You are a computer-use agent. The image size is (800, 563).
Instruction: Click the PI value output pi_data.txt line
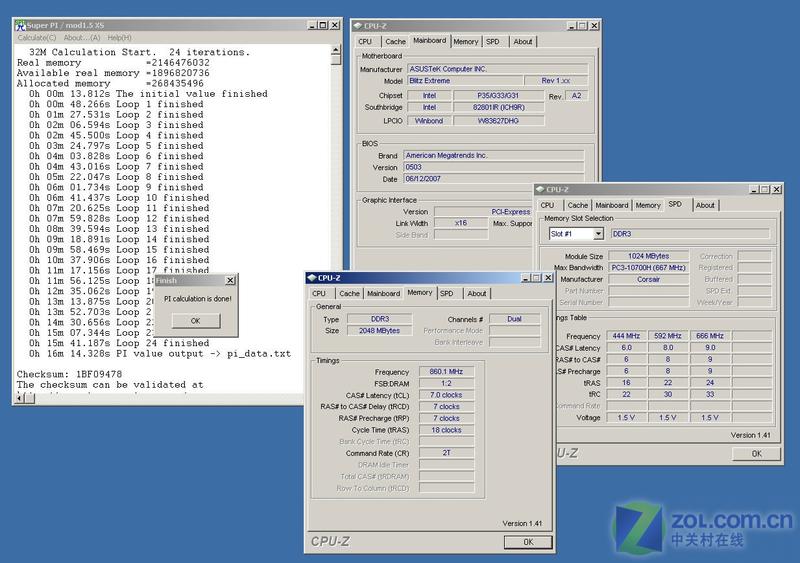(160, 354)
